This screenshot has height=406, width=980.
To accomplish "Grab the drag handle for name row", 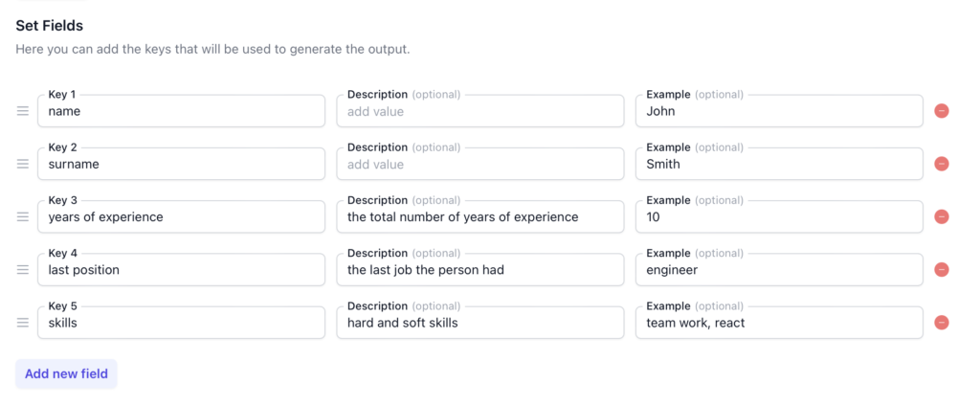I will pos(23,111).
